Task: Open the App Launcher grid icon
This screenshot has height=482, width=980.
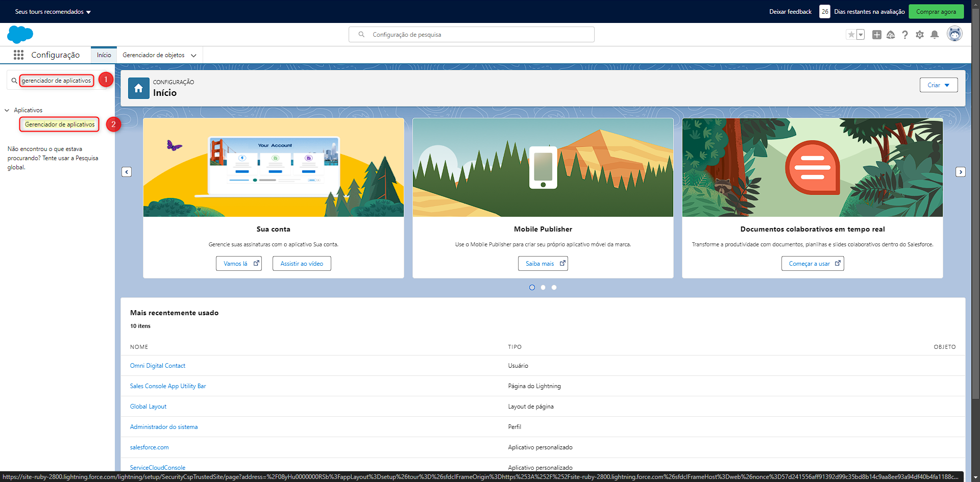Action: (19, 55)
